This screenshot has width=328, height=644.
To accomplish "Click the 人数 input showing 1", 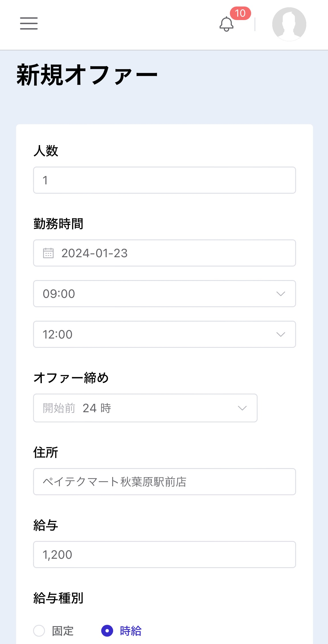I will pyautogui.click(x=164, y=180).
